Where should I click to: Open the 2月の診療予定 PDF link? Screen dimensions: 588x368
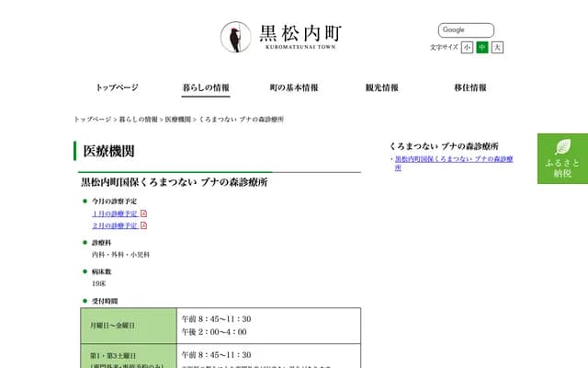coord(115,225)
